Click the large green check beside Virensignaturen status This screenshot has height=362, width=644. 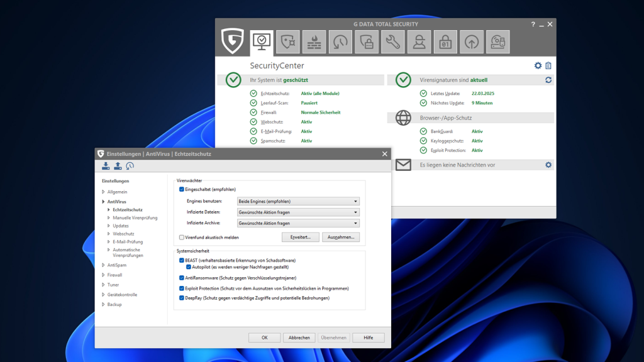[403, 80]
